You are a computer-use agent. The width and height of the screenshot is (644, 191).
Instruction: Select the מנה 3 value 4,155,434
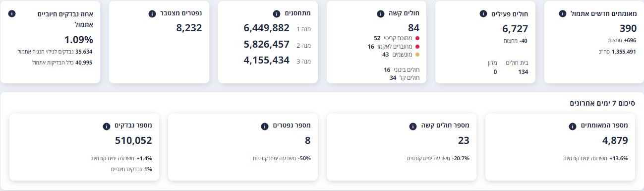(x=266, y=61)
